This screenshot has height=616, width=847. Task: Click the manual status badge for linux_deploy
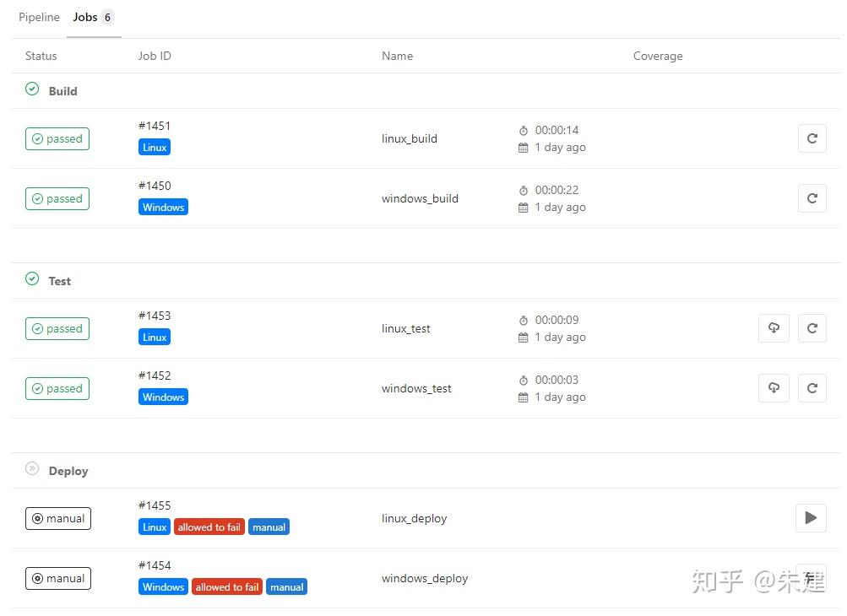tap(57, 518)
